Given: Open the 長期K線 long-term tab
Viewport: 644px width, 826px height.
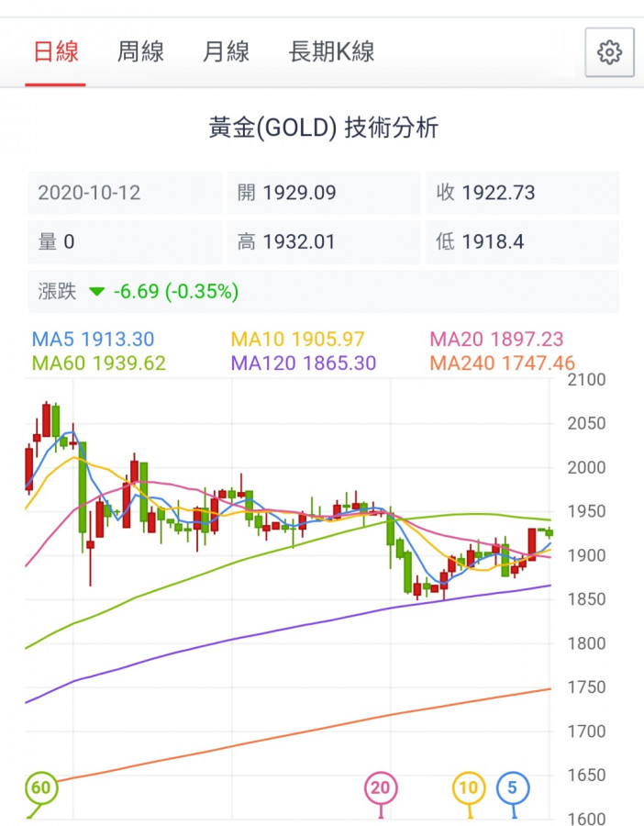Looking at the screenshot, I should (331, 51).
